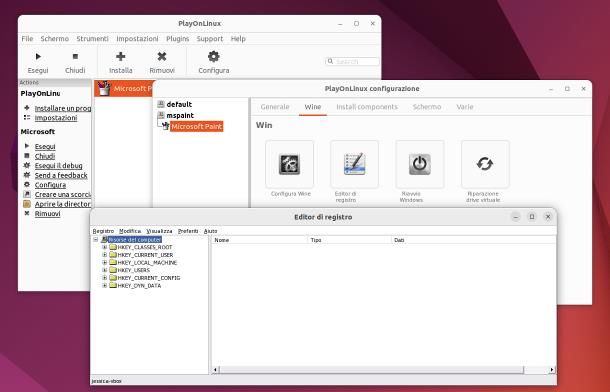Open the Plugins menu in PlayOnLinux
Screen dimensions: 610x392
coord(177,39)
